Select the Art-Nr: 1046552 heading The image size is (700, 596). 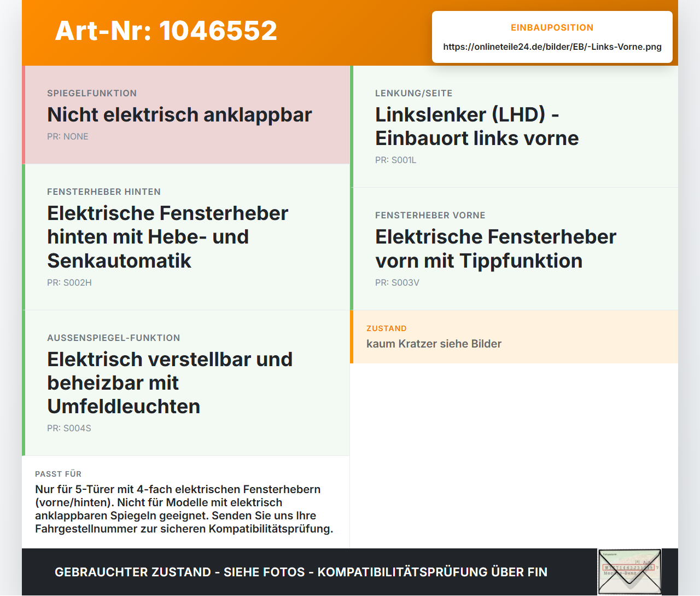click(x=166, y=31)
